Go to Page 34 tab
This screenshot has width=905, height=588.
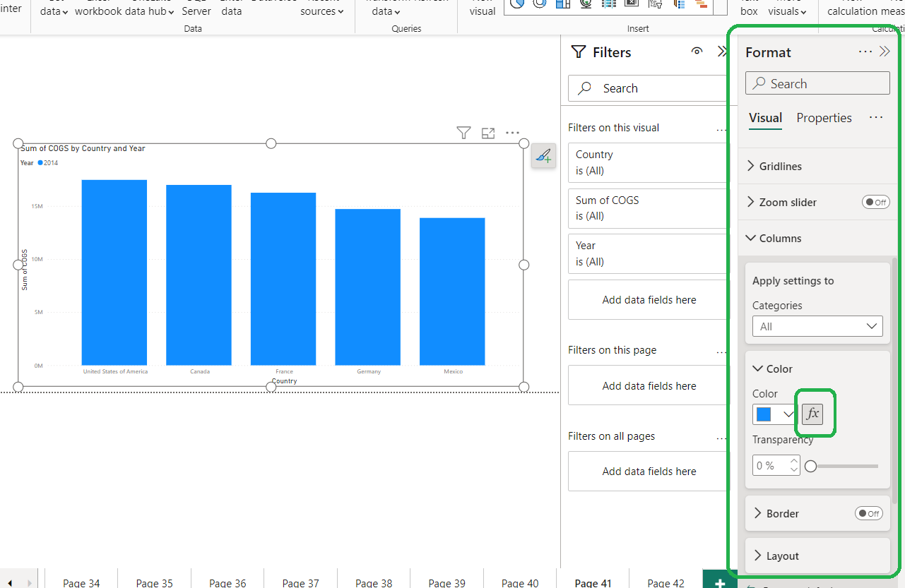[81, 582]
